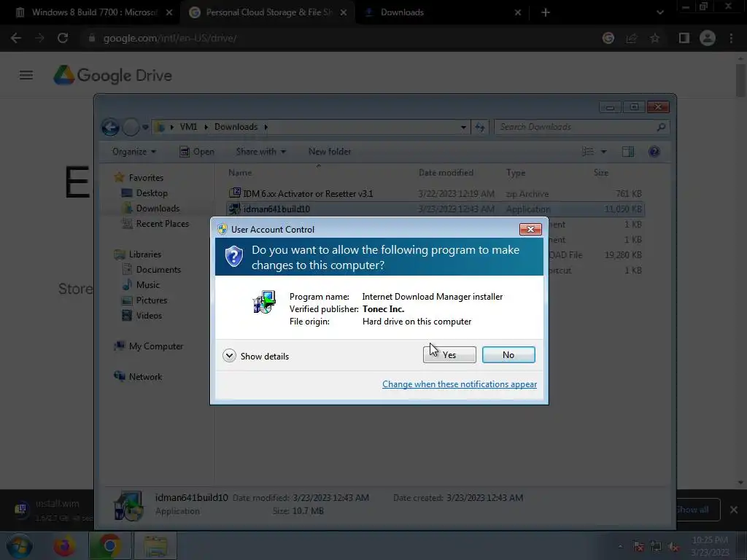This screenshot has width=747, height=560.
Task: Click New folder in Explorer toolbar
Action: pyautogui.click(x=330, y=152)
